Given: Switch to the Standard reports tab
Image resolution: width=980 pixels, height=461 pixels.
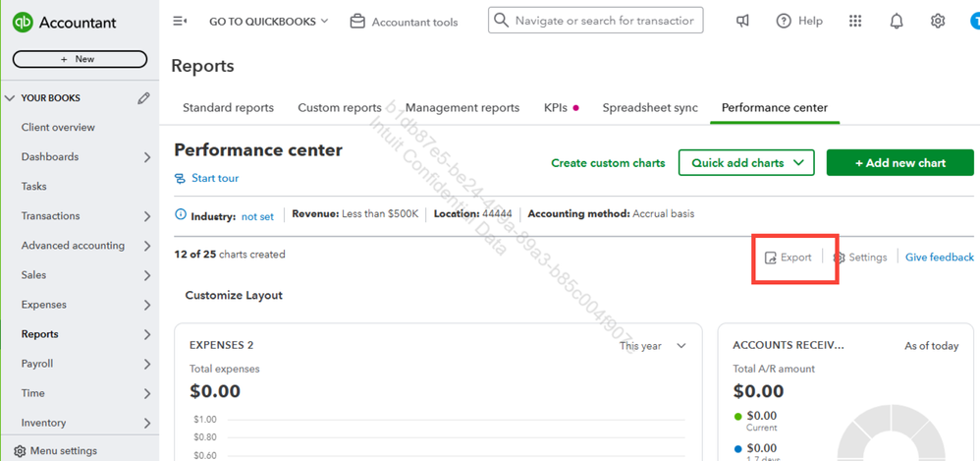Looking at the screenshot, I should [x=228, y=108].
